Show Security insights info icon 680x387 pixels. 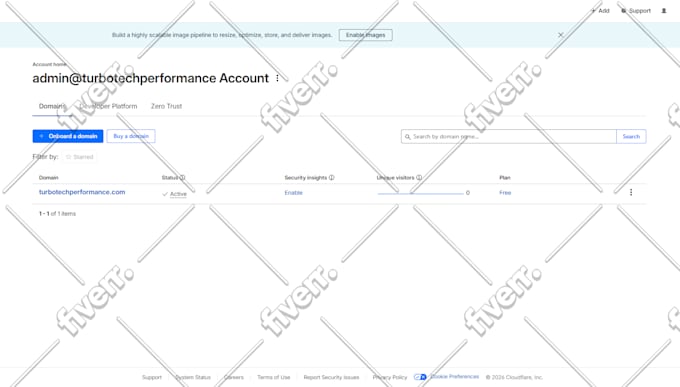pos(332,177)
